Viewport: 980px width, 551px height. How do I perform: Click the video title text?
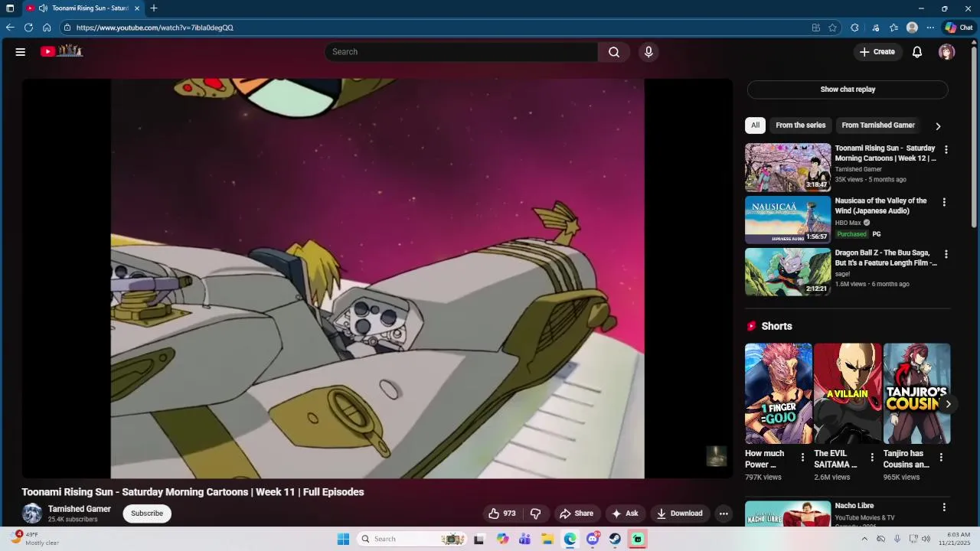pos(193,492)
